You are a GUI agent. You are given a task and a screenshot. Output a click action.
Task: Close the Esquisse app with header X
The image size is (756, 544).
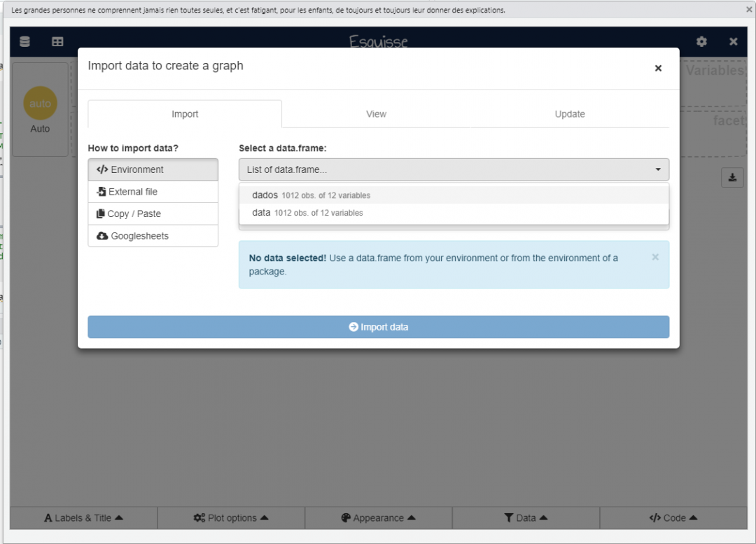[x=734, y=41]
